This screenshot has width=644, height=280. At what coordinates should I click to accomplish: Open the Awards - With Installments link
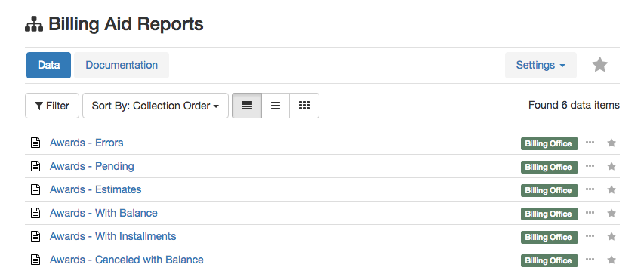coord(113,236)
